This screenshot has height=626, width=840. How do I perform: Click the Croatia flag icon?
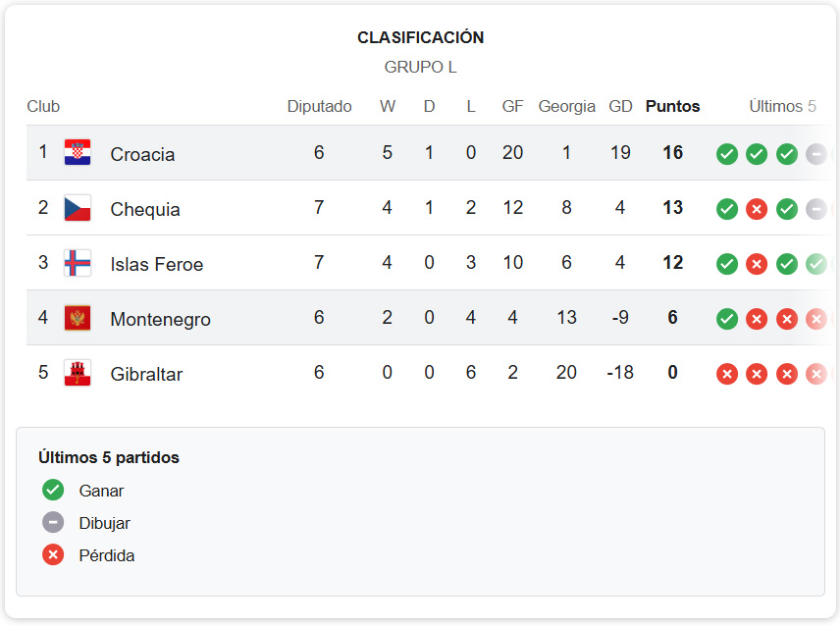tap(78, 153)
